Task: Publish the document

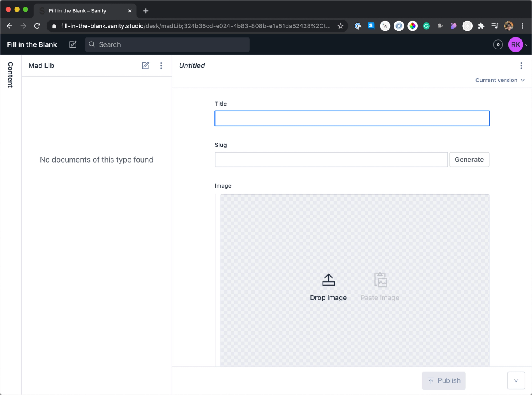Action: pyautogui.click(x=443, y=380)
